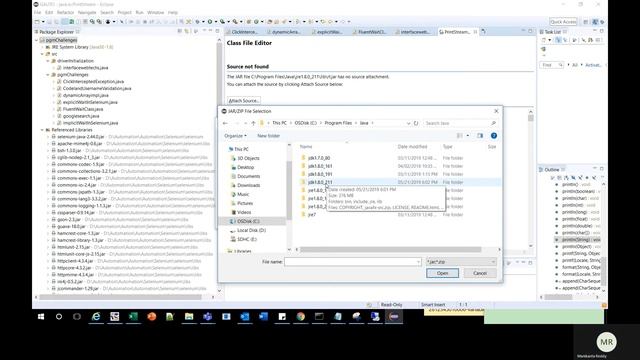The image size is (640, 360).
Task: Click the change view icon in dialog
Action: tap(460, 136)
